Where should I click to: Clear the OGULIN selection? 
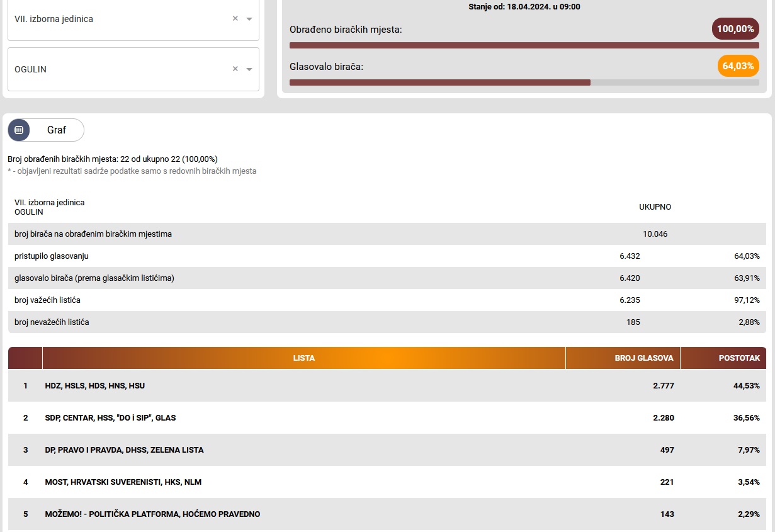pyautogui.click(x=235, y=69)
